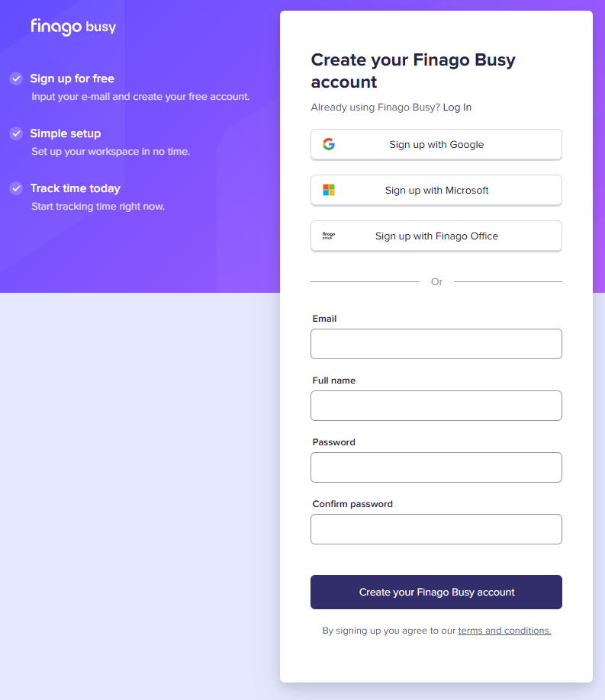The height and width of the screenshot is (700, 605).
Task: Sign up with Google
Action: [436, 144]
